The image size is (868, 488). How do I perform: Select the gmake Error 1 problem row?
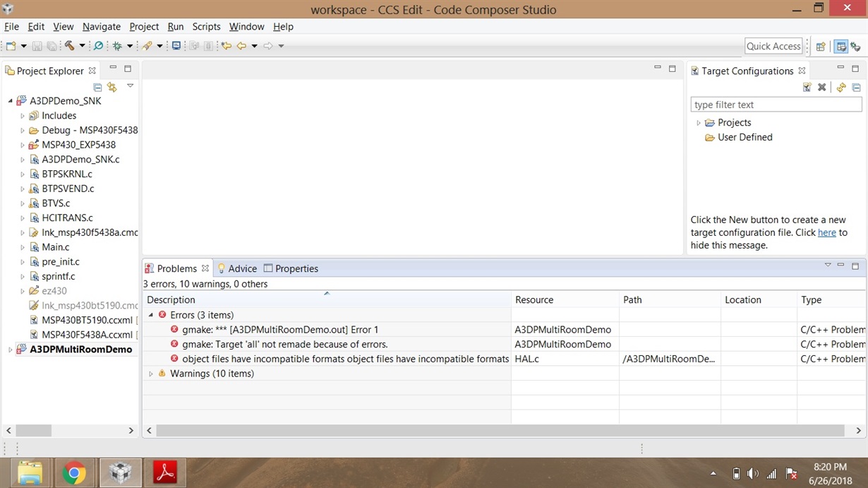505,330
